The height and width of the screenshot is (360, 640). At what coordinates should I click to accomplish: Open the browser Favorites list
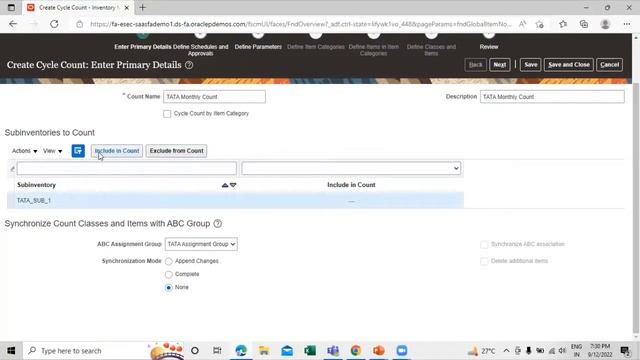click(563, 24)
